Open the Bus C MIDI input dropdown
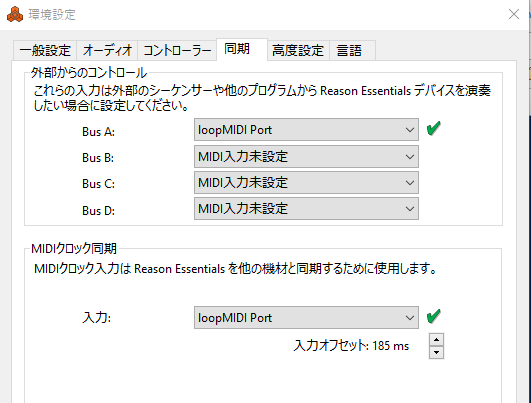The image size is (531, 403). [306, 183]
